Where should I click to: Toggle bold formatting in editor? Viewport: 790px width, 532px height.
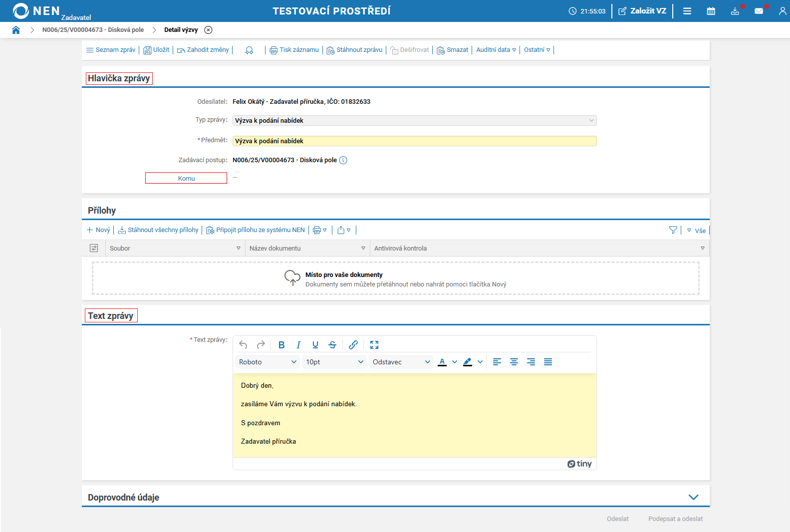pyautogui.click(x=281, y=345)
